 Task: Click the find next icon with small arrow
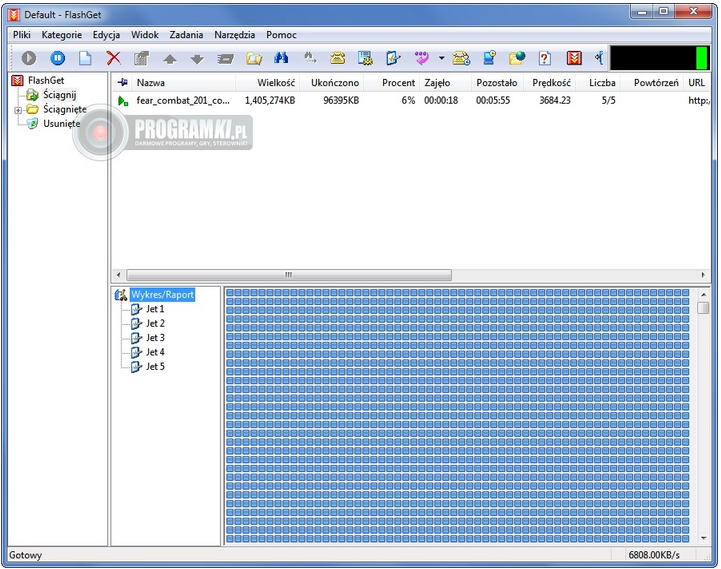[310, 58]
